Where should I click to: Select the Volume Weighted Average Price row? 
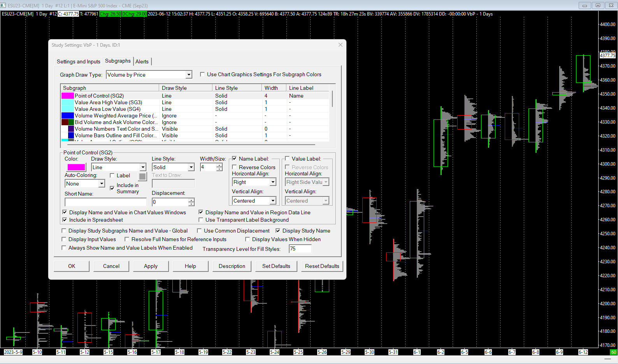click(116, 115)
